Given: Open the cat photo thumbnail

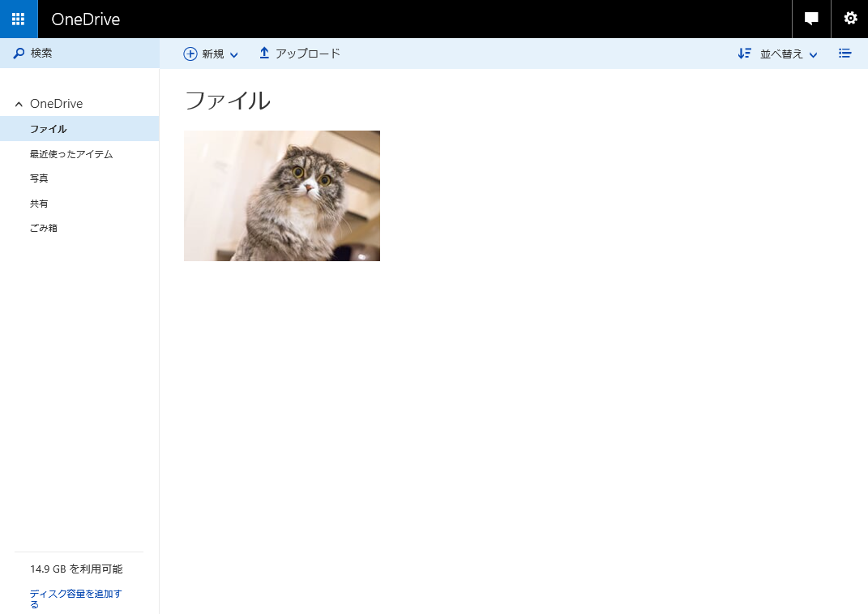Looking at the screenshot, I should point(282,195).
